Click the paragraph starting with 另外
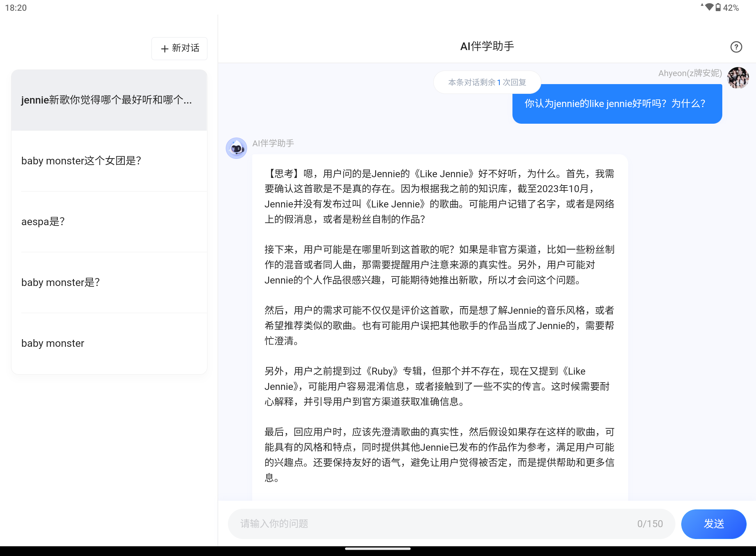 coord(437,386)
